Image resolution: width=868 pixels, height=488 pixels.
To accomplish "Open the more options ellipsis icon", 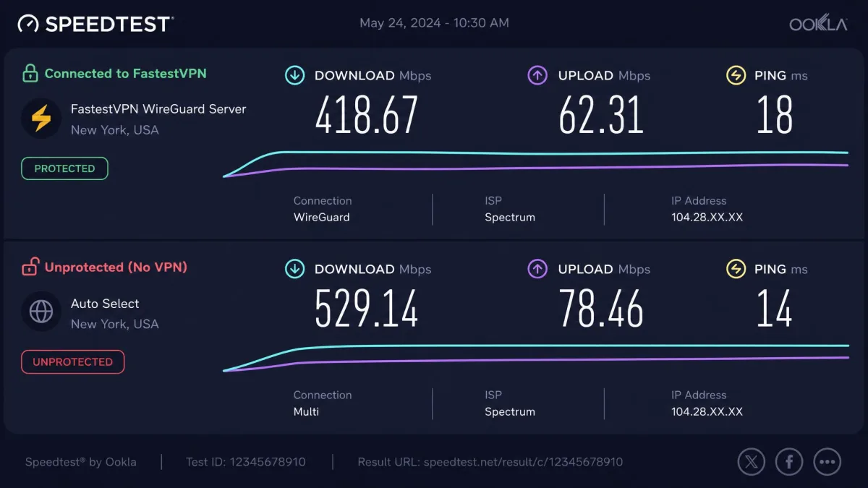I will pos(827,461).
